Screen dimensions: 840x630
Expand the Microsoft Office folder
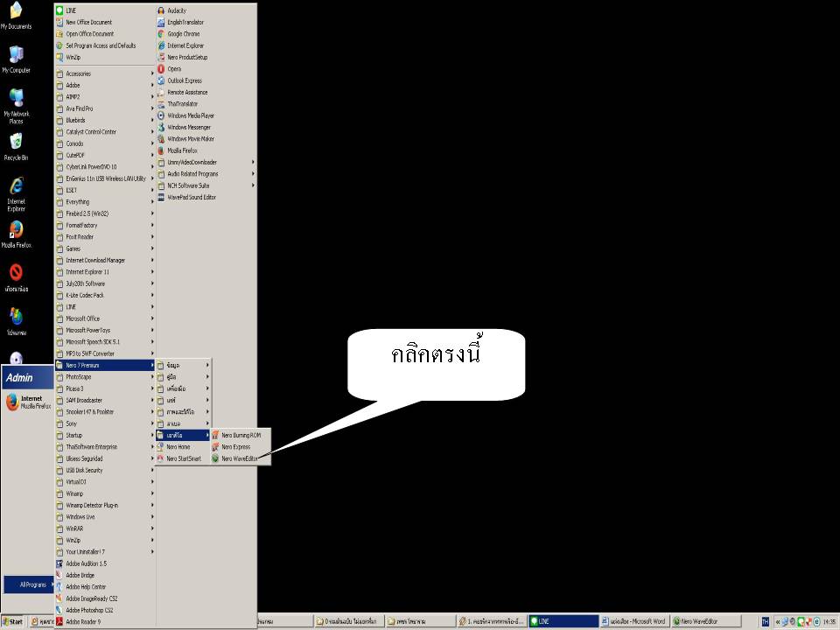(x=105, y=318)
